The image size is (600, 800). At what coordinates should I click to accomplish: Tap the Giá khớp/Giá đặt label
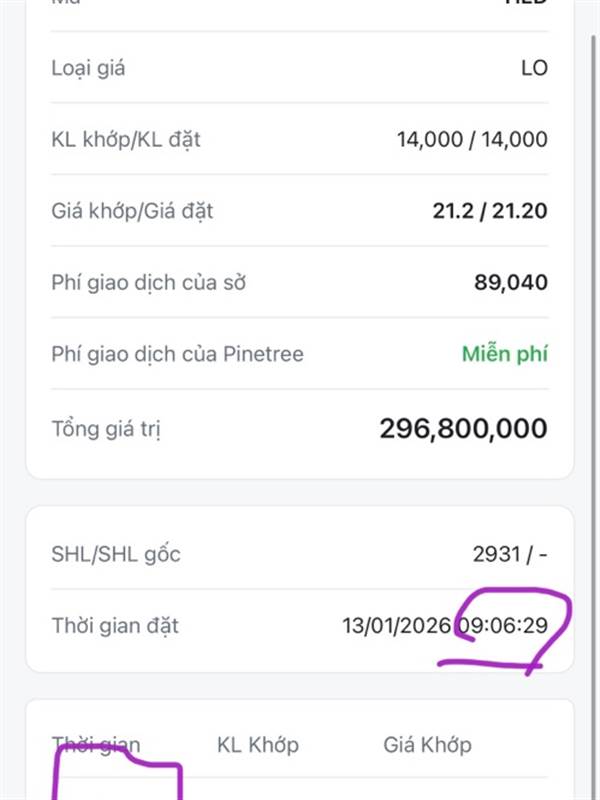(132, 211)
